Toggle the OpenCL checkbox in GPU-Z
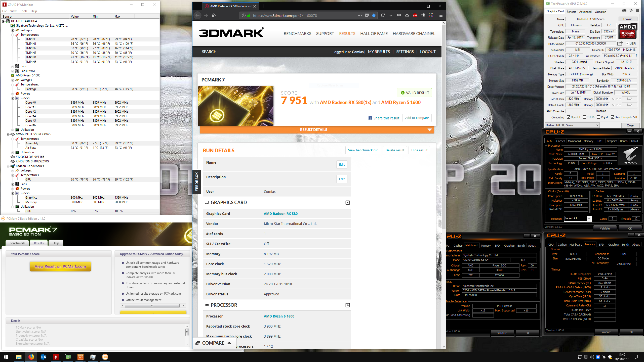The height and width of the screenshot is (362, 644). tap(569, 117)
